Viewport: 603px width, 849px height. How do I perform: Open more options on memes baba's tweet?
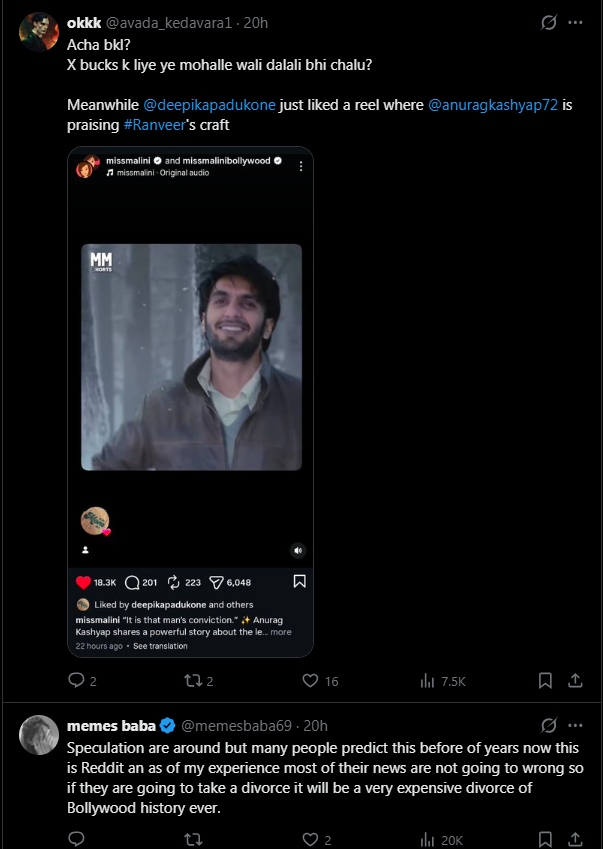pyautogui.click(x=575, y=725)
